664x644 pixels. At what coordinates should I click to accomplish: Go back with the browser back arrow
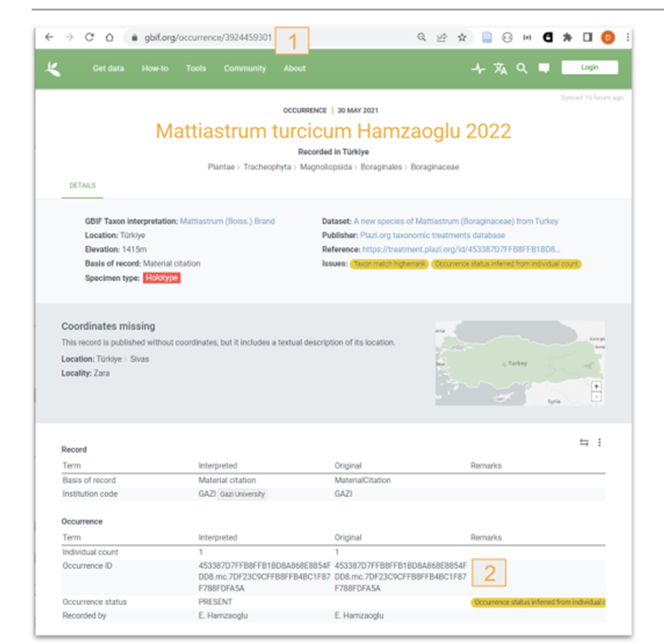(x=49, y=37)
